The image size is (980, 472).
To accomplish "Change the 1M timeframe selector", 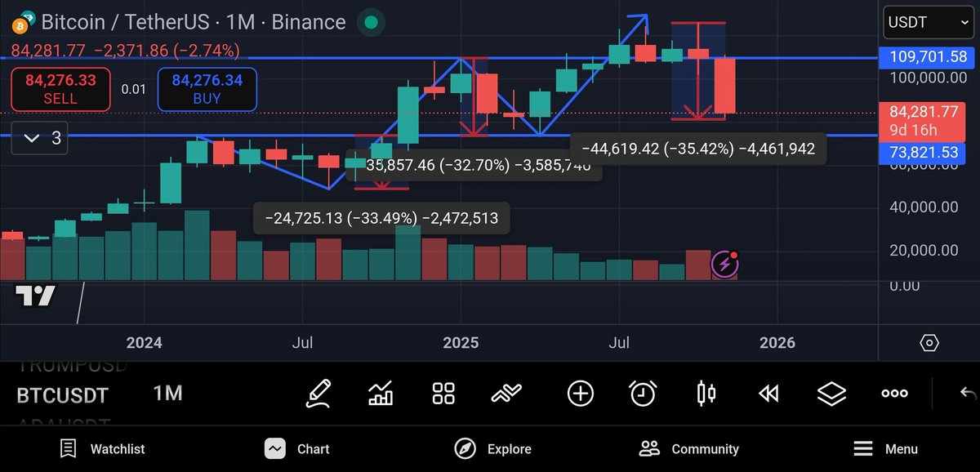I will point(167,394).
